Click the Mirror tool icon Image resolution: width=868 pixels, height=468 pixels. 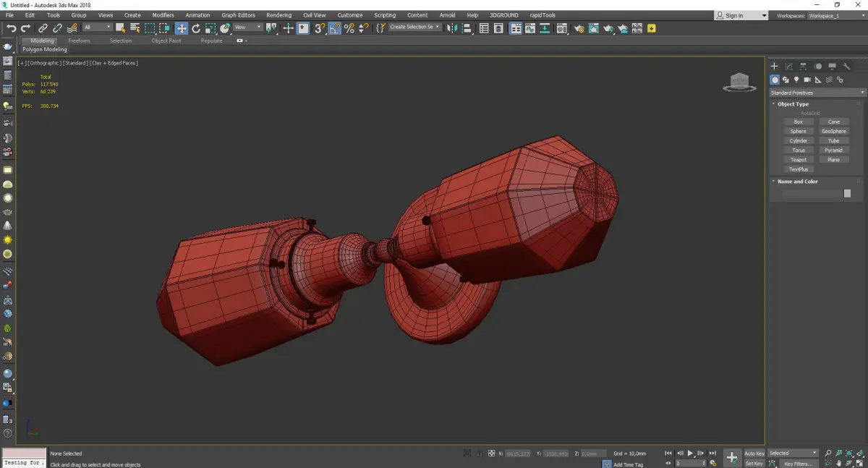[451, 28]
